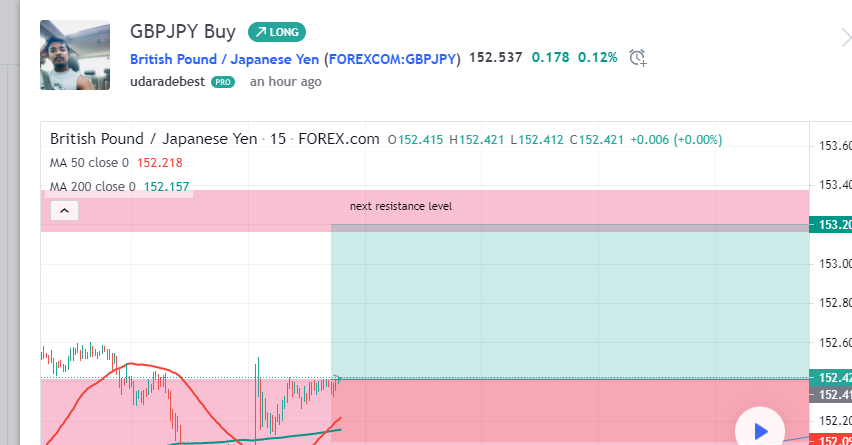Viewport: 852px width, 445px height.
Task: Click the LONG arrow badge
Action: coord(277,32)
